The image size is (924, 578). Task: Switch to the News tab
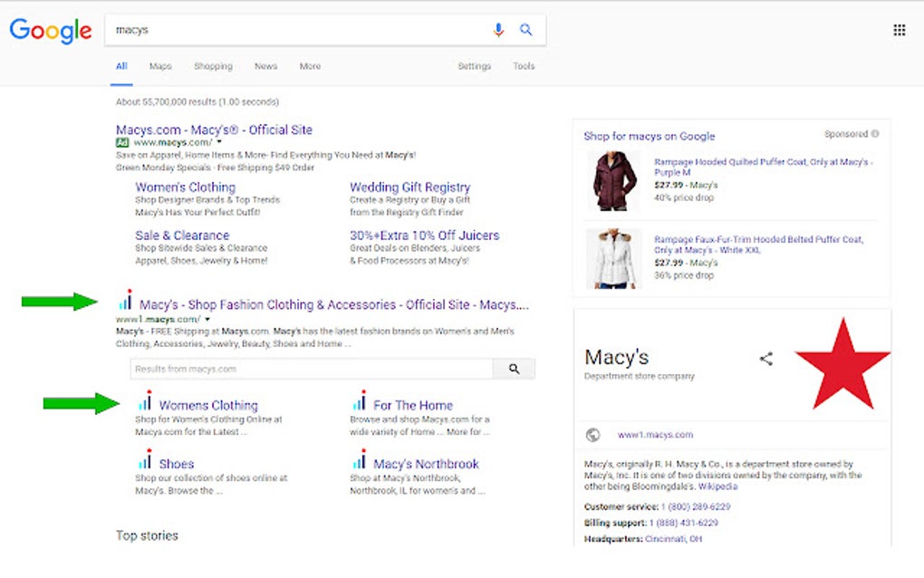point(265,66)
